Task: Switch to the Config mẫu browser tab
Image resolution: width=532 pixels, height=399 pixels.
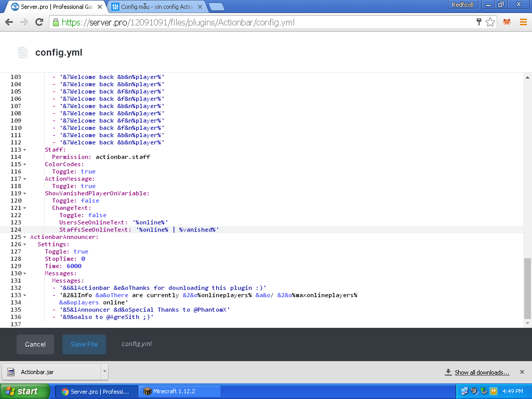Action: click(156, 7)
